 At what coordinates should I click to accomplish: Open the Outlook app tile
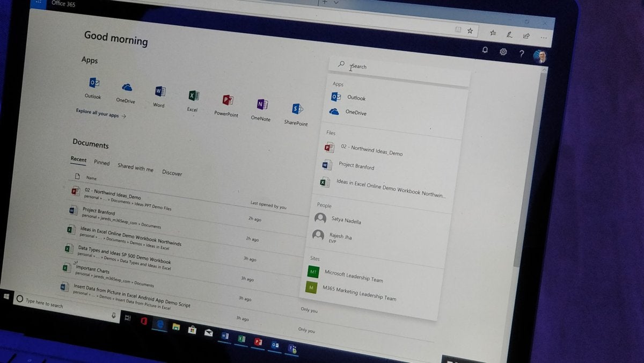point(93,87)
